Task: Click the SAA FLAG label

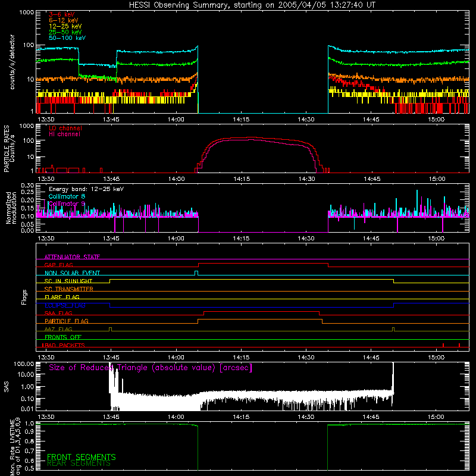Action: click(x=58, y=313)
